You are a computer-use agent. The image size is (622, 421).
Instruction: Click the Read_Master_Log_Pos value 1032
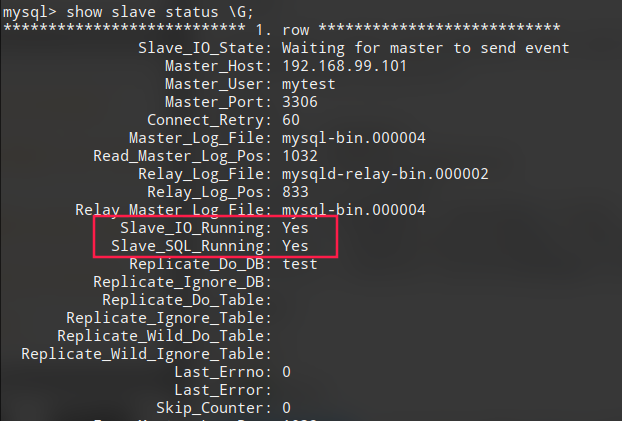tap(299, 156)
